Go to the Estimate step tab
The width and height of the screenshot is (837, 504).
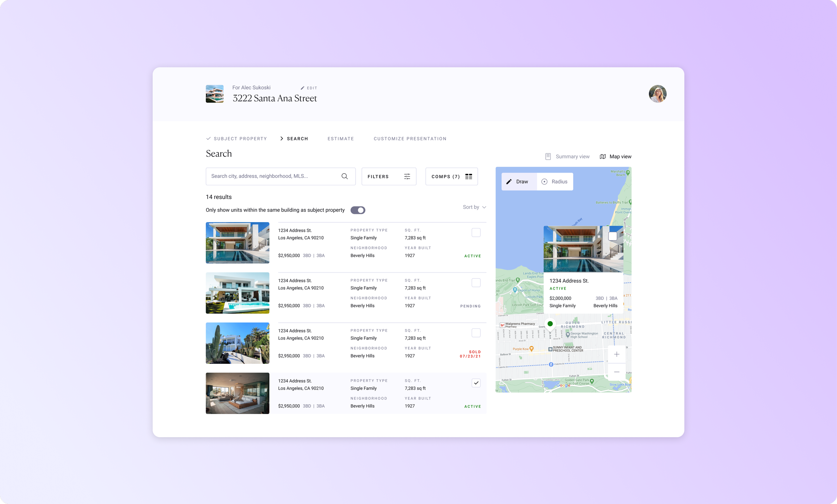point(340,139)
